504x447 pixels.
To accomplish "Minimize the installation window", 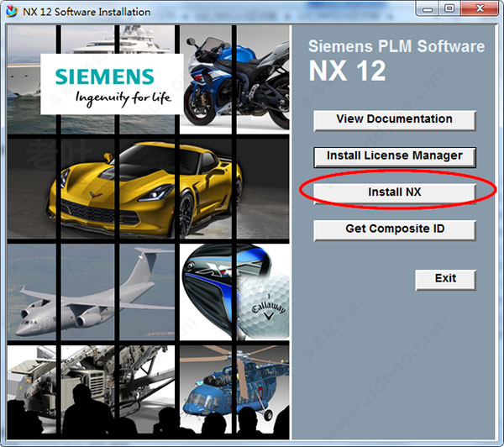I will 428,8.
